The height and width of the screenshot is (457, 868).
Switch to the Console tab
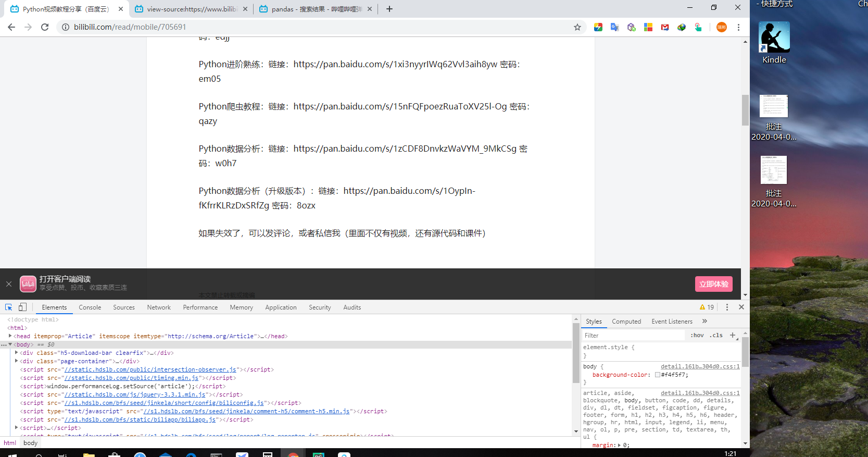click(90, 307)
